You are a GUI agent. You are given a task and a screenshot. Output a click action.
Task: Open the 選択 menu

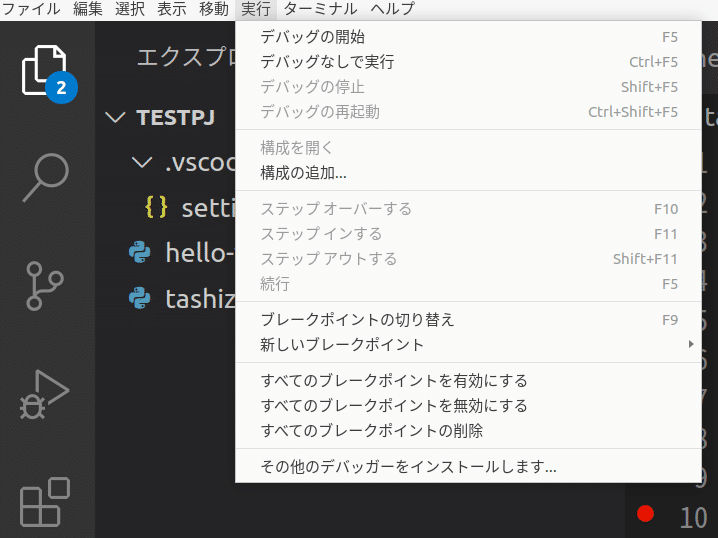click(130, 9)
